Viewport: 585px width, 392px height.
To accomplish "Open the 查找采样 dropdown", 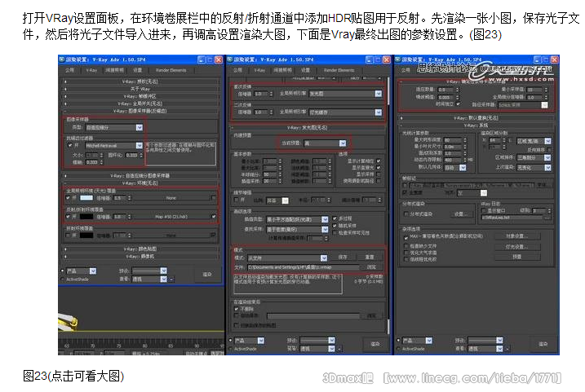I will tap(297, 230).
